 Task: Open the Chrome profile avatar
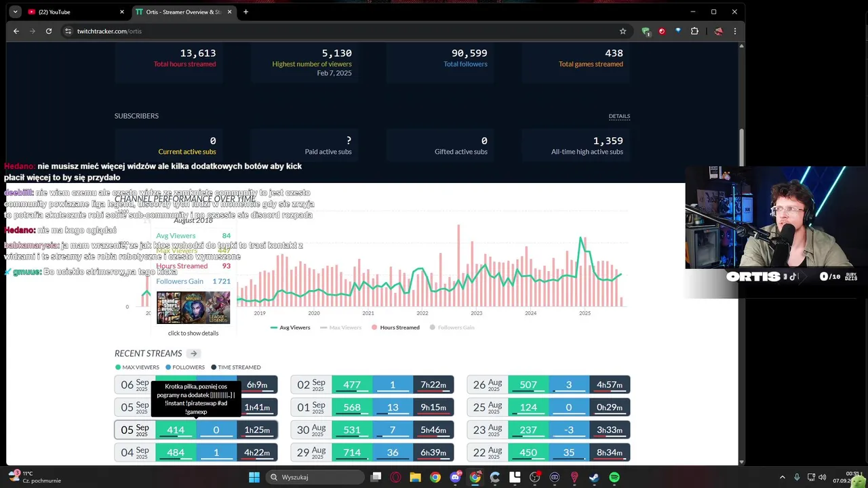pos(719,31)
